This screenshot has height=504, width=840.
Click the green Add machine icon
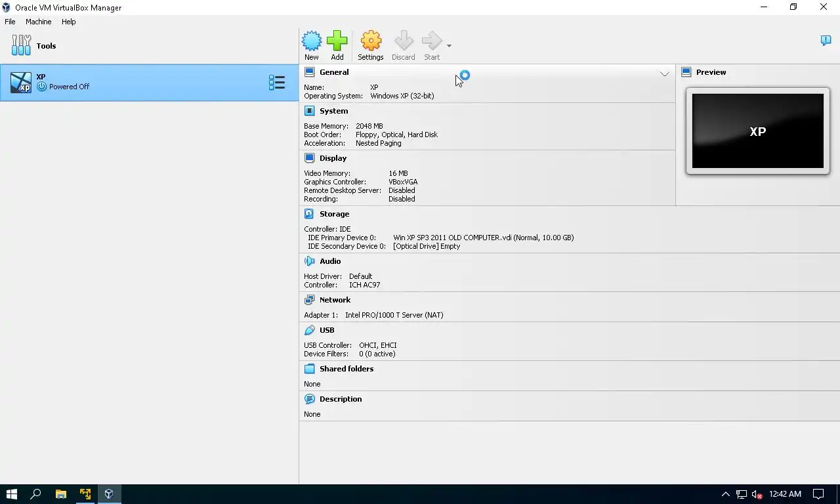pos(337,41)
